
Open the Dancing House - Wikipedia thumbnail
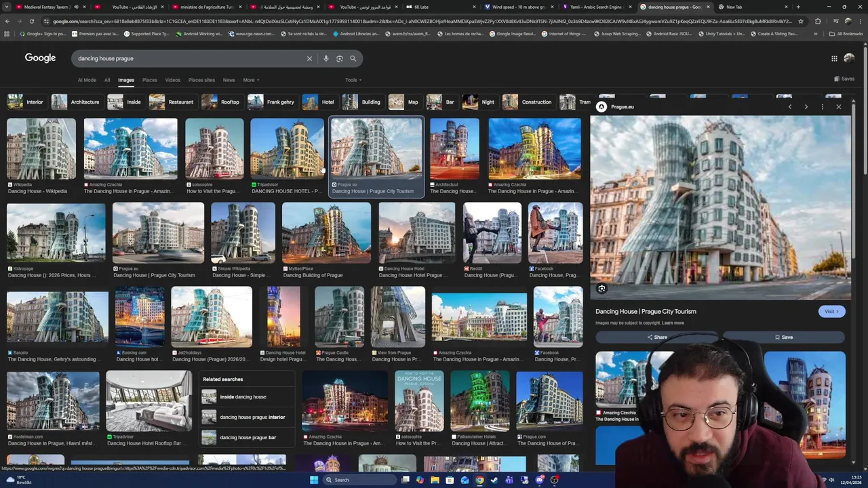[x=41, y=149]
